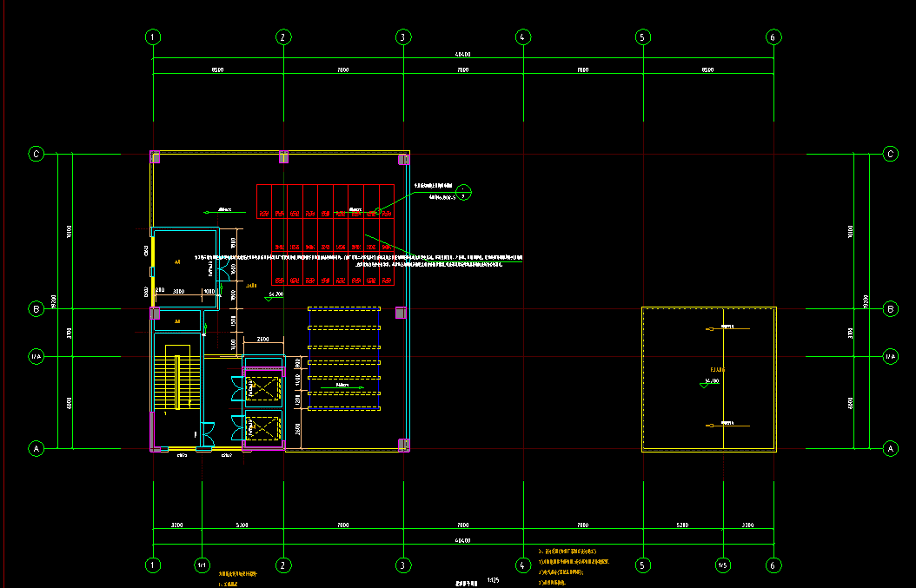Select the lower elevator shaft X symbol
Image resolution: width=916 pixels, height=588 pixels.
click(x=262, y=427)
